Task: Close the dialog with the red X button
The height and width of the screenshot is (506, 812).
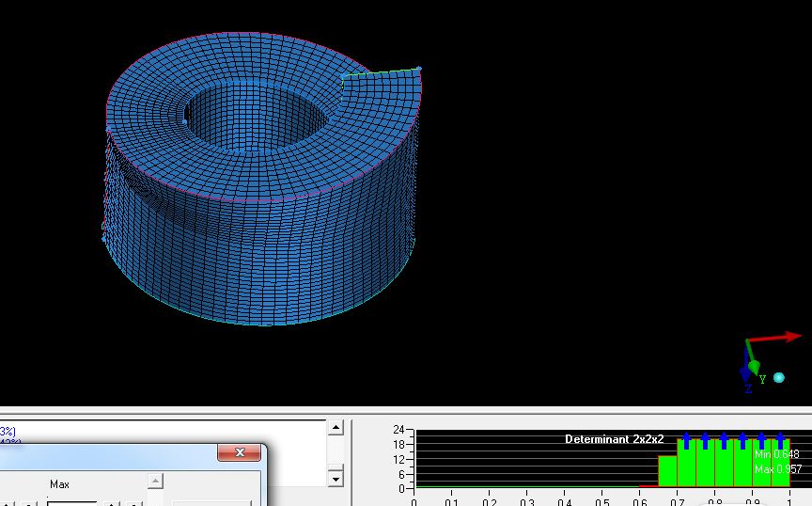Action: (x=240, y=452)
